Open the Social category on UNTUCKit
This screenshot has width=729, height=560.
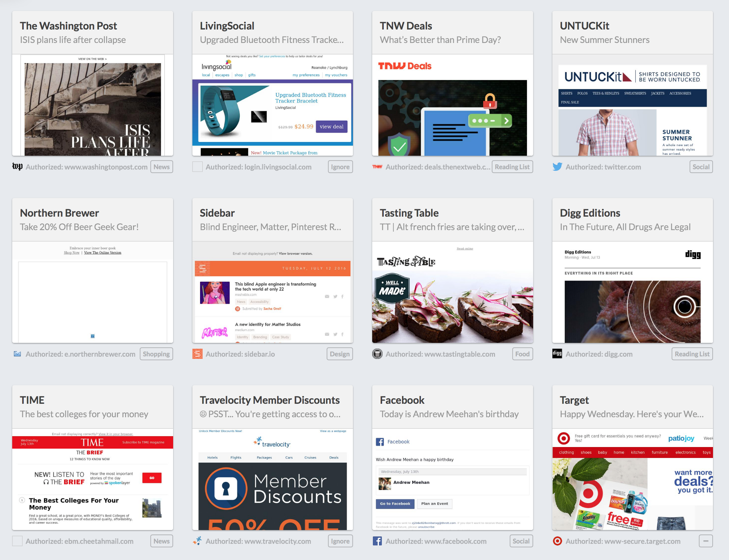pyautogui.click(x=701, y=167)
